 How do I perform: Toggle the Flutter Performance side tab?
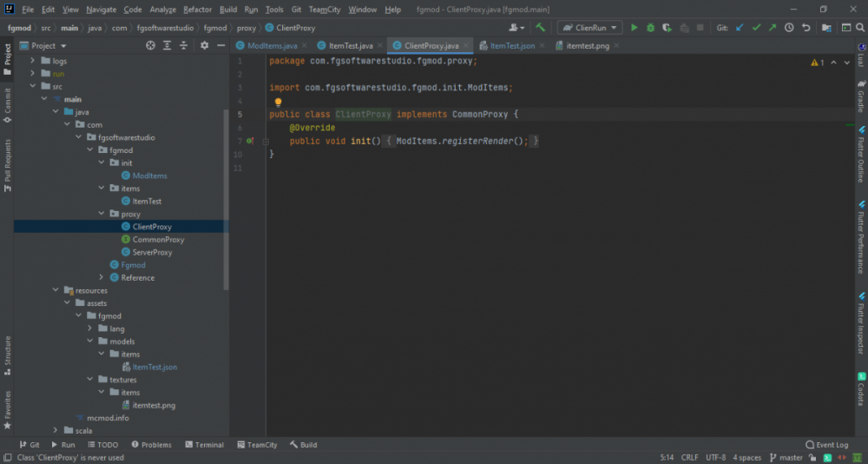coord(861,237)
